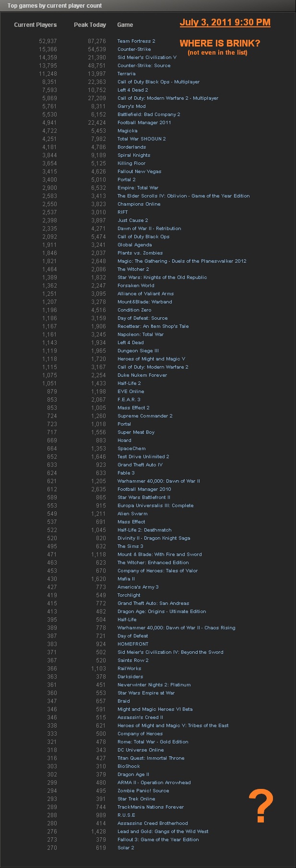The width and height of the screenshot is (296, 868).
Task: Open the Torchlight game link
Action: click(x=129, y=595)
